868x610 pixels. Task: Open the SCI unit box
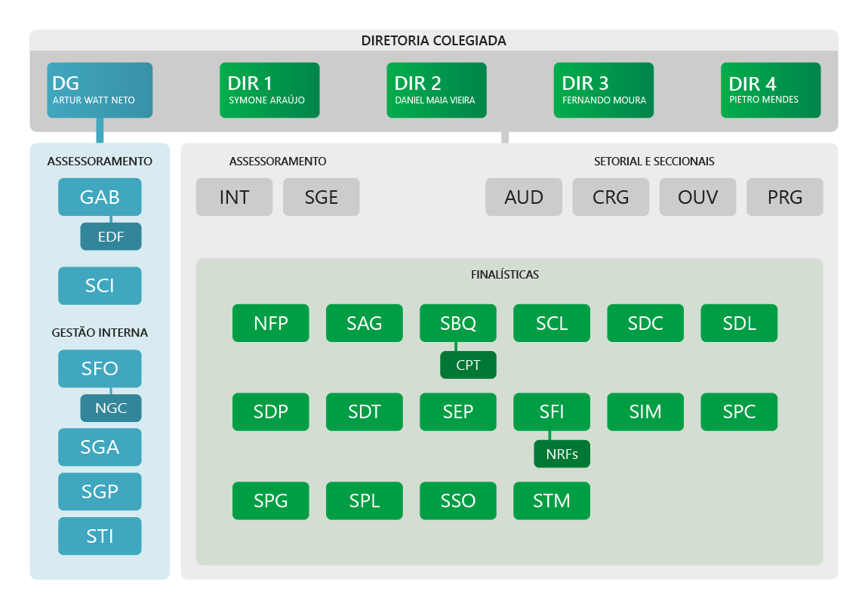pyautogui.click(x=100, y=285)
